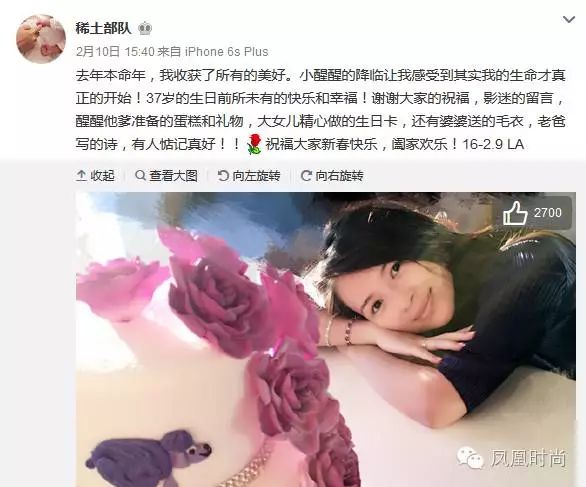Click the 2700 likes counter
This screenshot has width=586, height=487.
tap(548, 213)
